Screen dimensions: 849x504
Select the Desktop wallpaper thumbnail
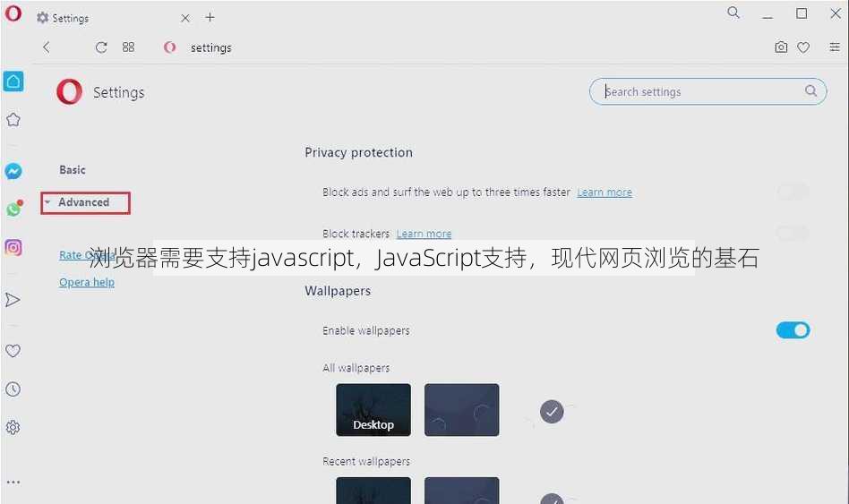click(x=373, y=410)
